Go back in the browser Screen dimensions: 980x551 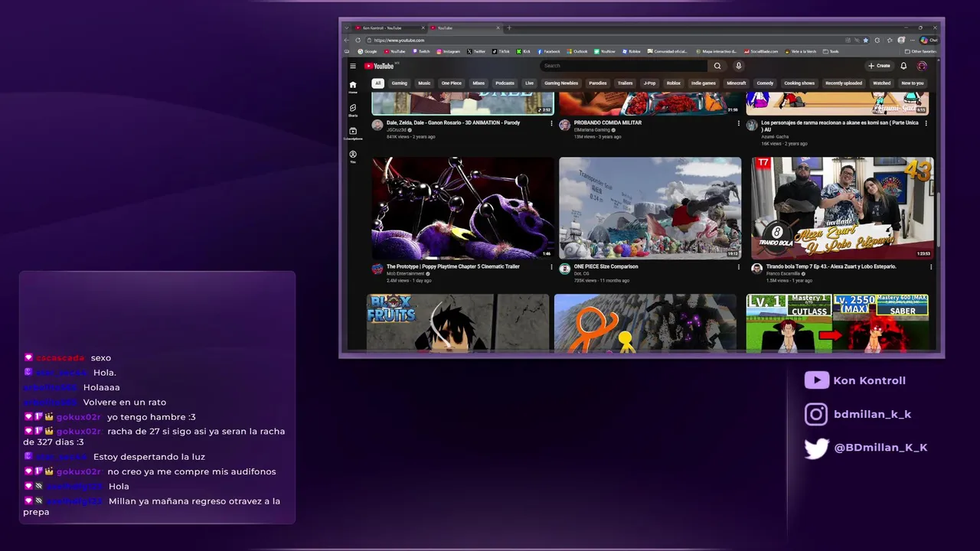tap(346, 40)
